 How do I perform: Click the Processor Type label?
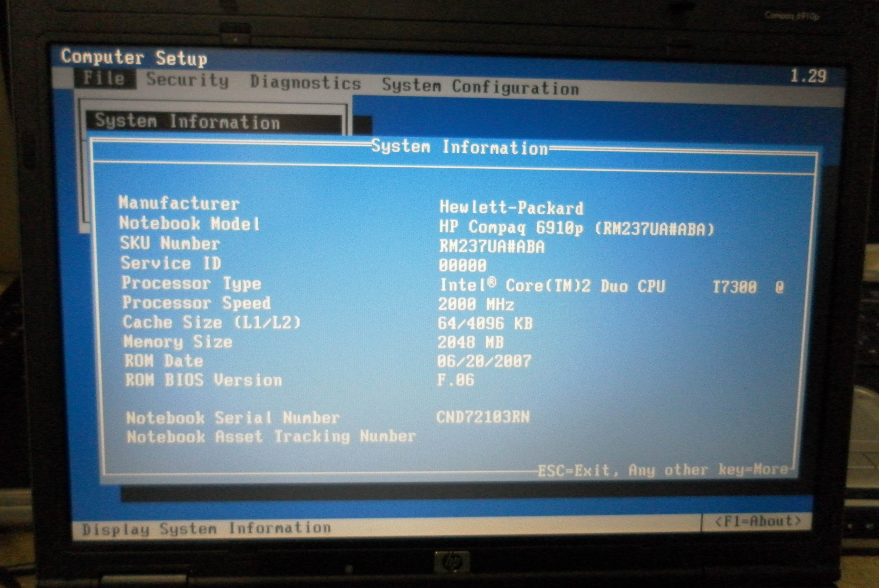click(191, 284)
